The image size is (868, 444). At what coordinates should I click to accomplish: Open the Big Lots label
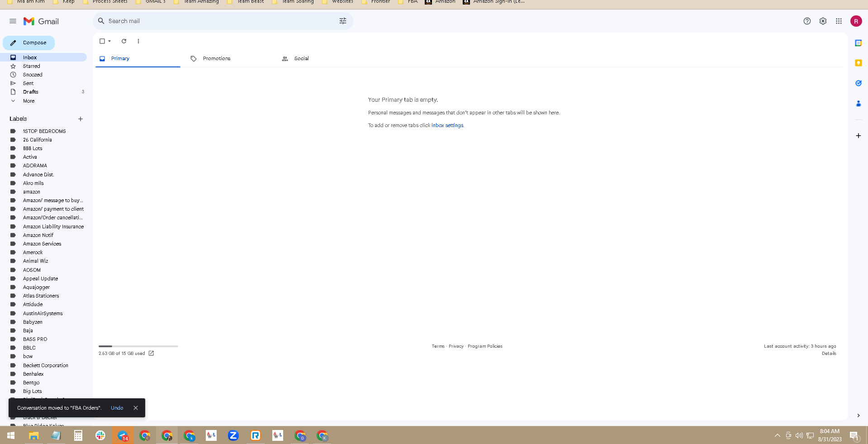32,391
